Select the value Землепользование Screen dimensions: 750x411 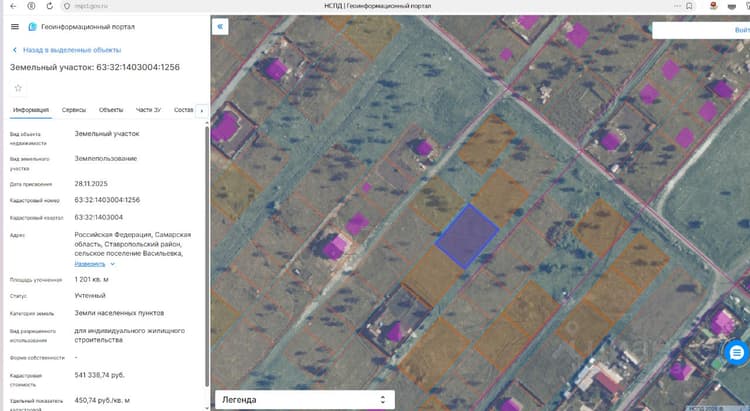tap(106, 158)
